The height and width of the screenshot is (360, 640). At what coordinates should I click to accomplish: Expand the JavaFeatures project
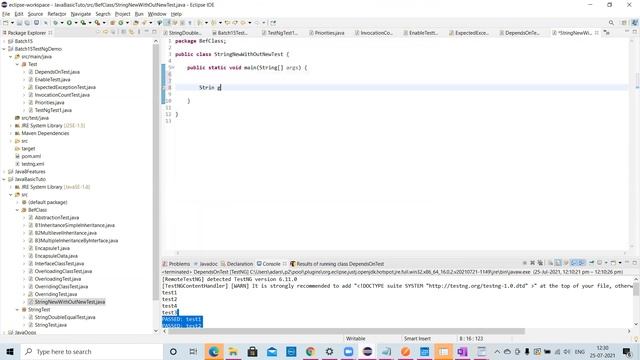pos(4,172)
